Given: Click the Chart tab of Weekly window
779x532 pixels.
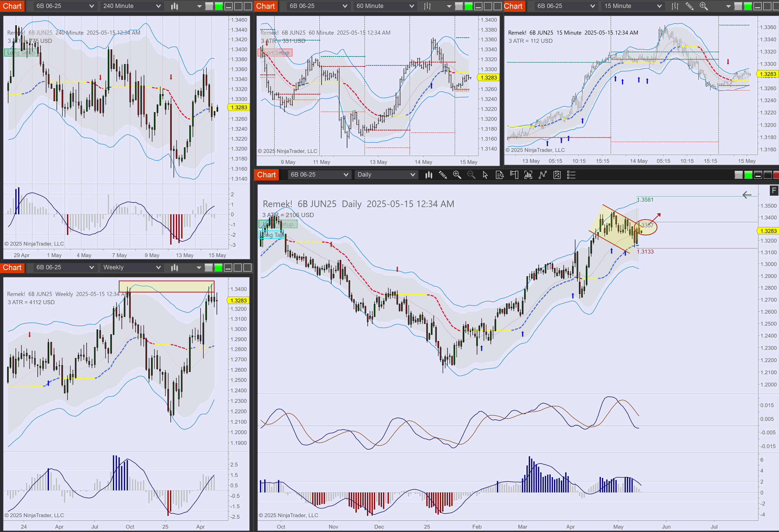Looking at the screenshot, I should 12,267.
